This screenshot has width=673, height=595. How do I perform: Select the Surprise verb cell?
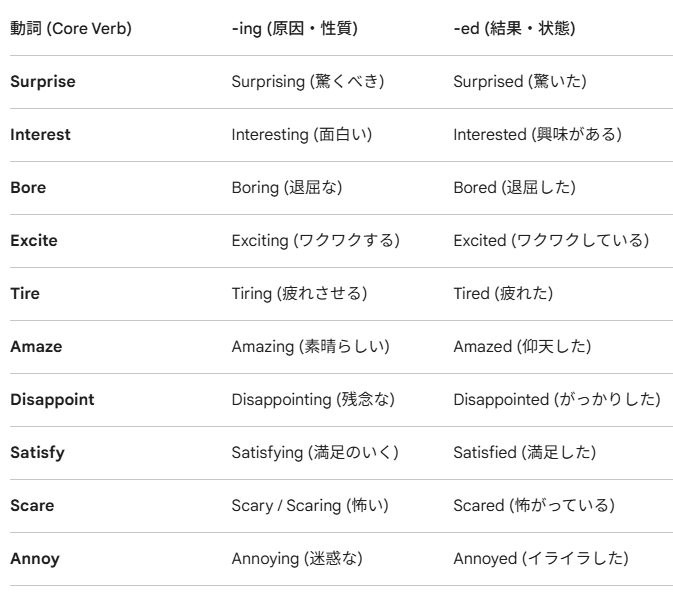(x=42, y=81)
